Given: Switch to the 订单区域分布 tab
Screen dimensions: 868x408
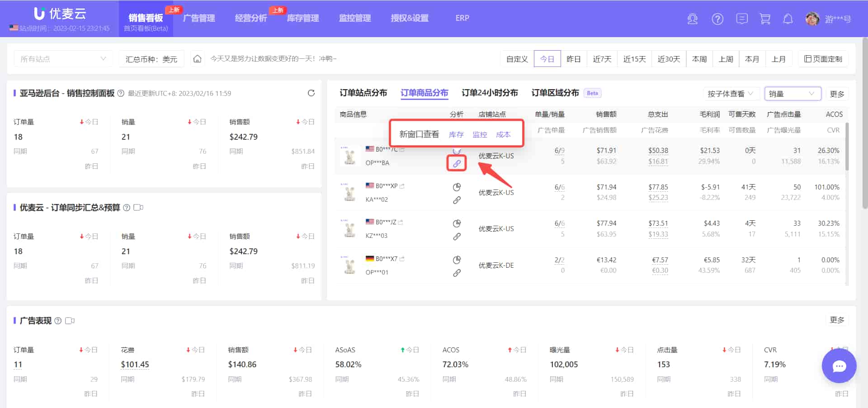Looking at the screenshot, I should (x=555, y=93).
